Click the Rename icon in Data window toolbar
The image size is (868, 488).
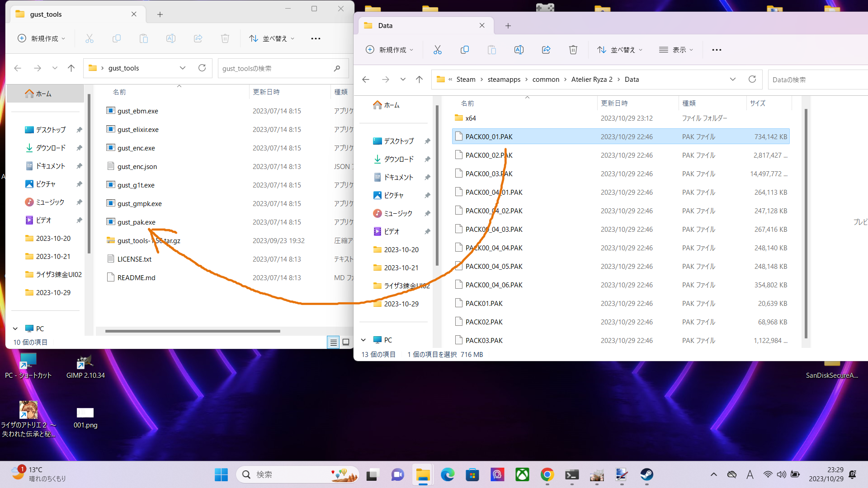point(519,50)
